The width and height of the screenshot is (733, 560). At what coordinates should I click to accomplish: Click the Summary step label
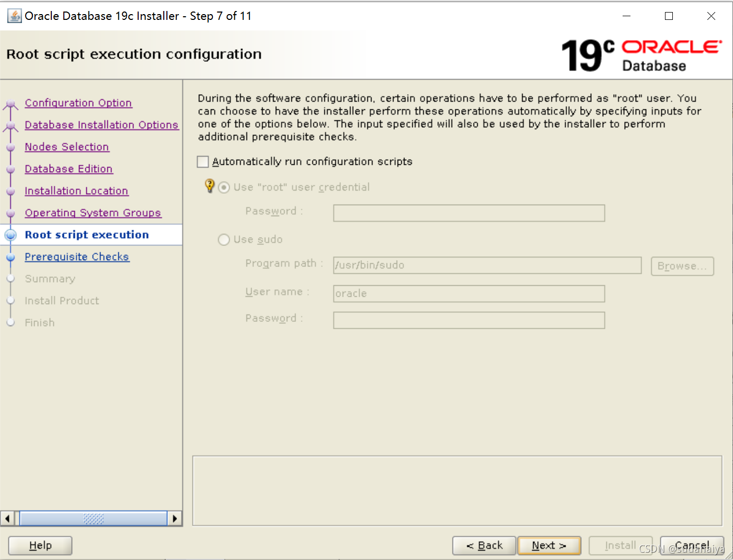(x=50, y=279)
